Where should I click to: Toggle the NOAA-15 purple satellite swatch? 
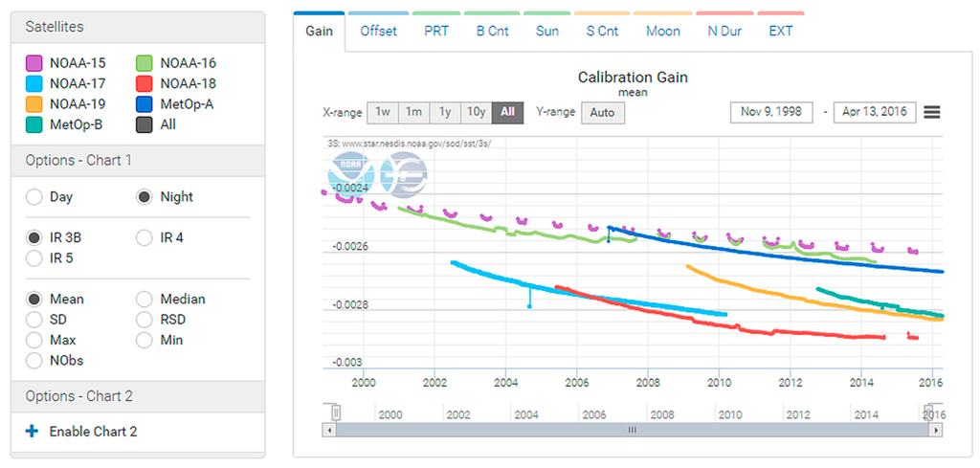point(34,63)
